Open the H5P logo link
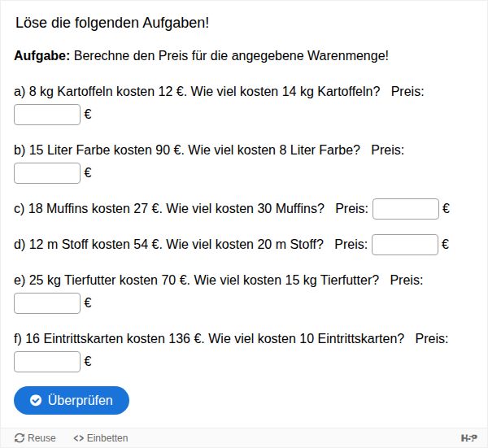This screenshot has width=488, height=448. tap(469, 438)
